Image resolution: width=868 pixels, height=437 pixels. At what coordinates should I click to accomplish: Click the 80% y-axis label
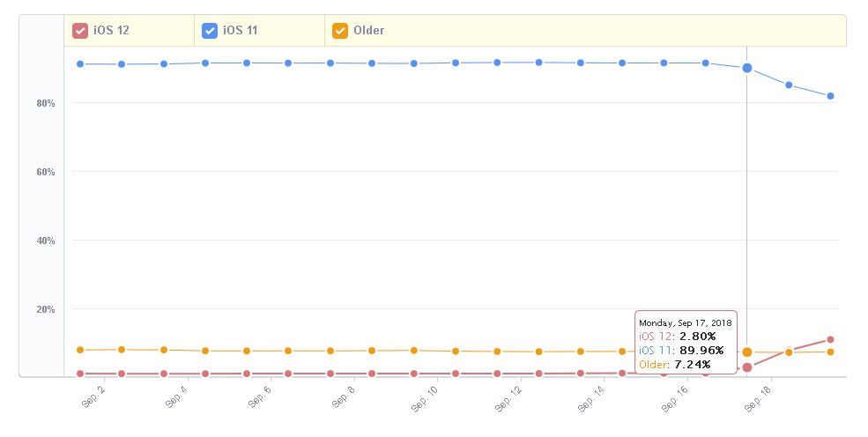tap(45, 103)
